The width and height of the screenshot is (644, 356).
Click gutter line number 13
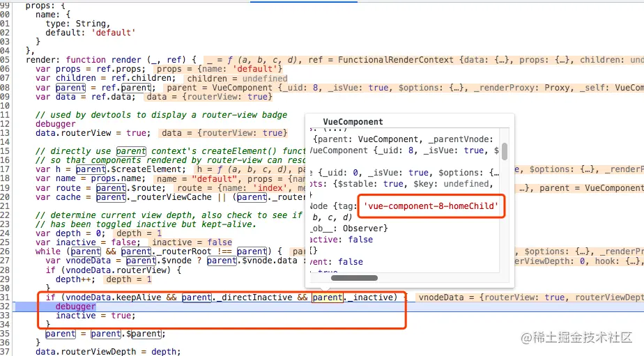pos(5,132)
